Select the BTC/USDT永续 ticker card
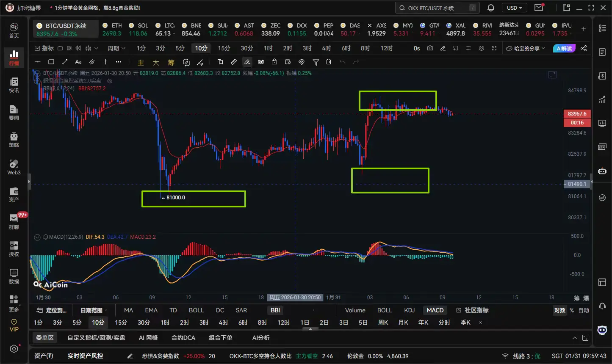The image size is (612, 364). point(66,29)
